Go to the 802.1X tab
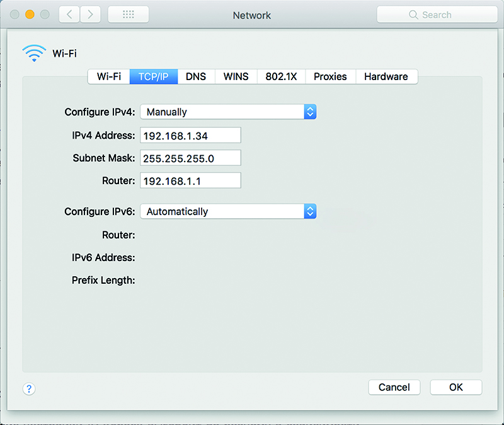This screenshot has height=425, width=504. (282, 76)
